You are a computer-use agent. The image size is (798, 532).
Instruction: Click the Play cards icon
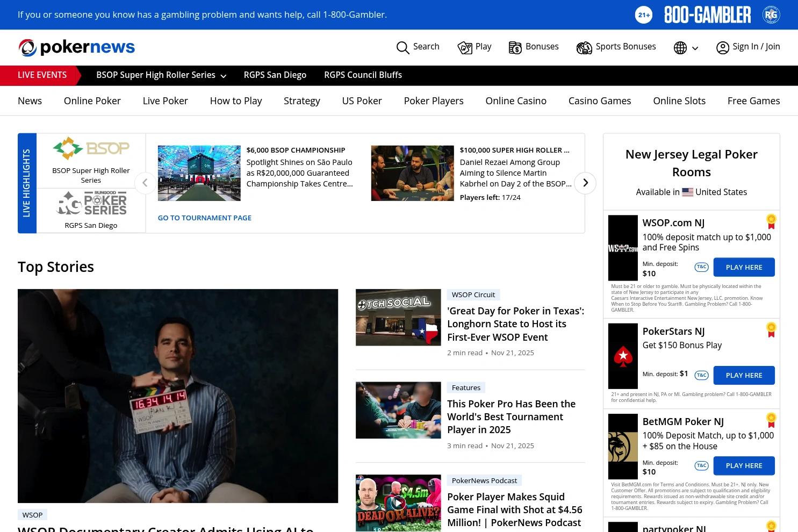point(465,47)
